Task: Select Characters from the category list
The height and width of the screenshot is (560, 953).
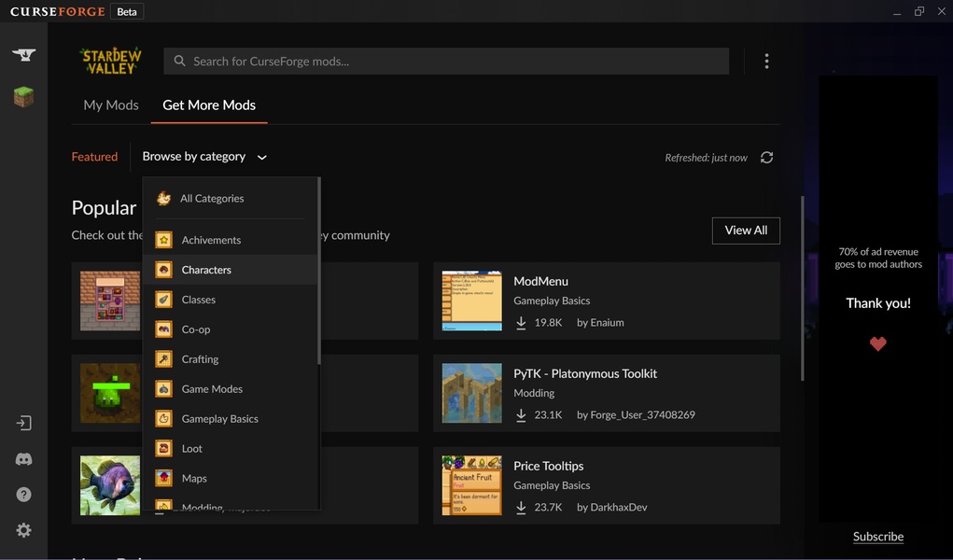Action: tap(206, 270)
